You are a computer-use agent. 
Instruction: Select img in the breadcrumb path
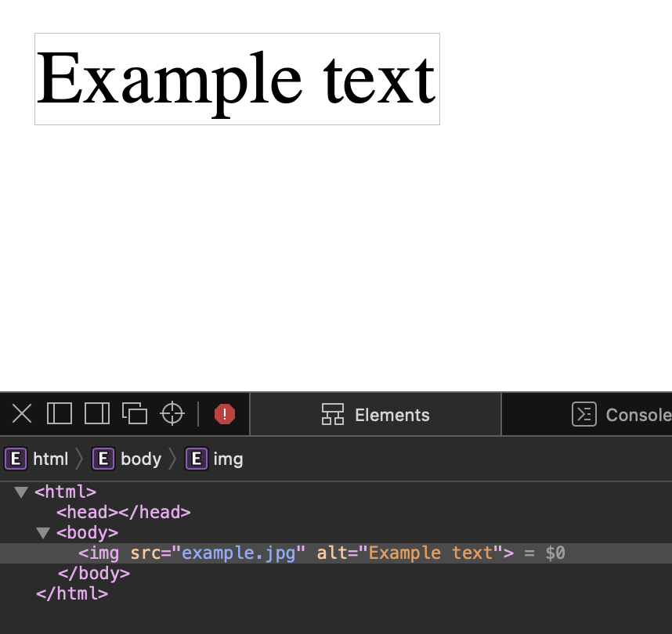pyautogui.click(x=228, y=459)
